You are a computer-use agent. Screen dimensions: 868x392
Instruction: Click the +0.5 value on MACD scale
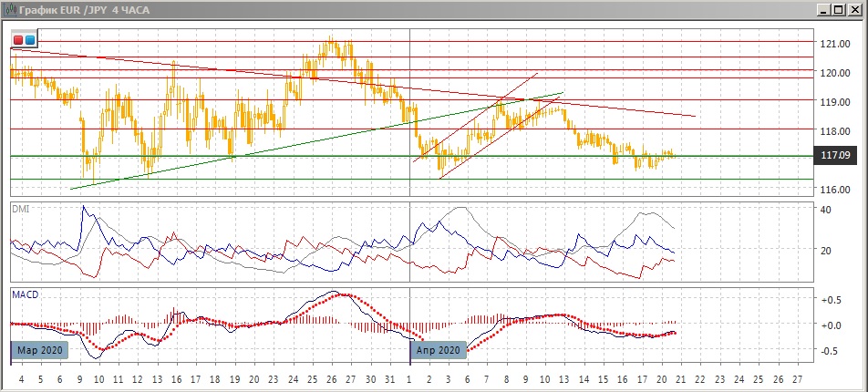pyautogui.click(x=831, y=300)
